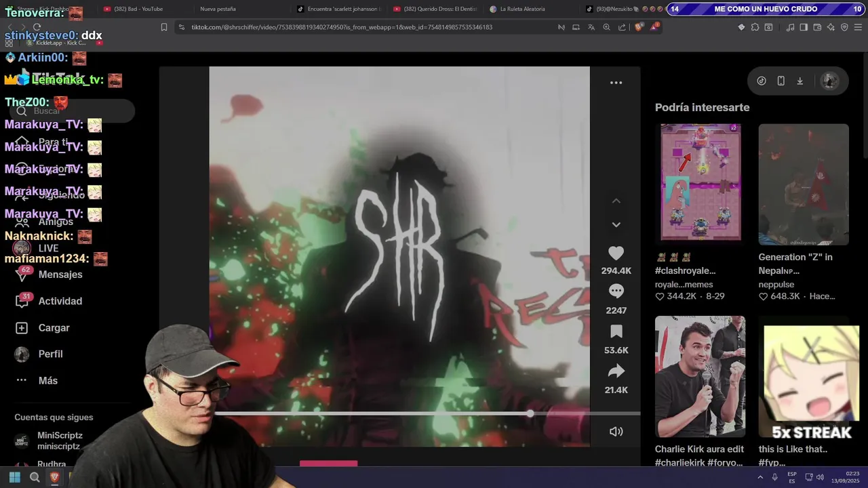Image resolution: width=868 pixels, height=488 pixels.
Task: Click the Brave icon in the taskbar
Action: click(x=55, y=477)
